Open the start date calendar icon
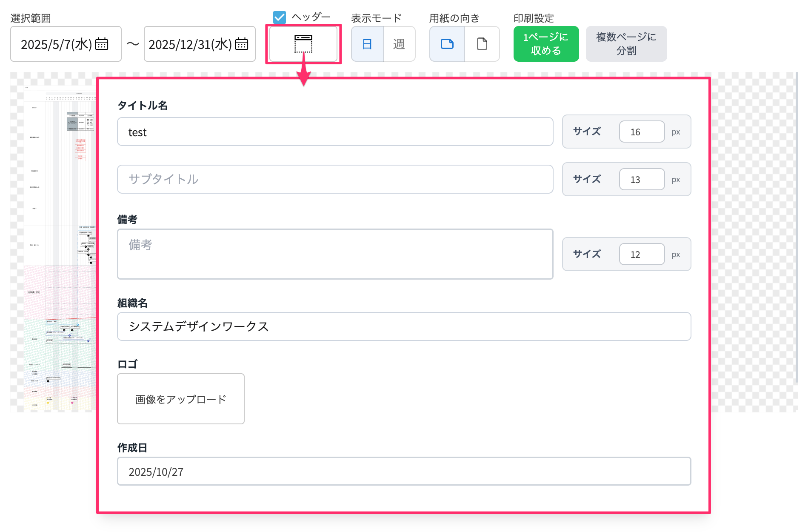The width and height of the screenshot is (811, 532). [x=102, y=44]
